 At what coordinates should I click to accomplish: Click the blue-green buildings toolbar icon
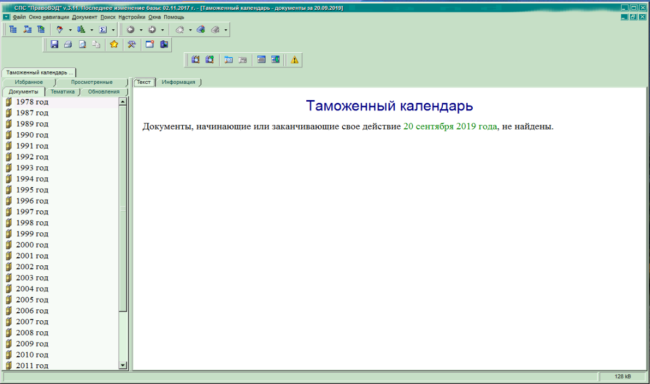[x=81, y=29]
